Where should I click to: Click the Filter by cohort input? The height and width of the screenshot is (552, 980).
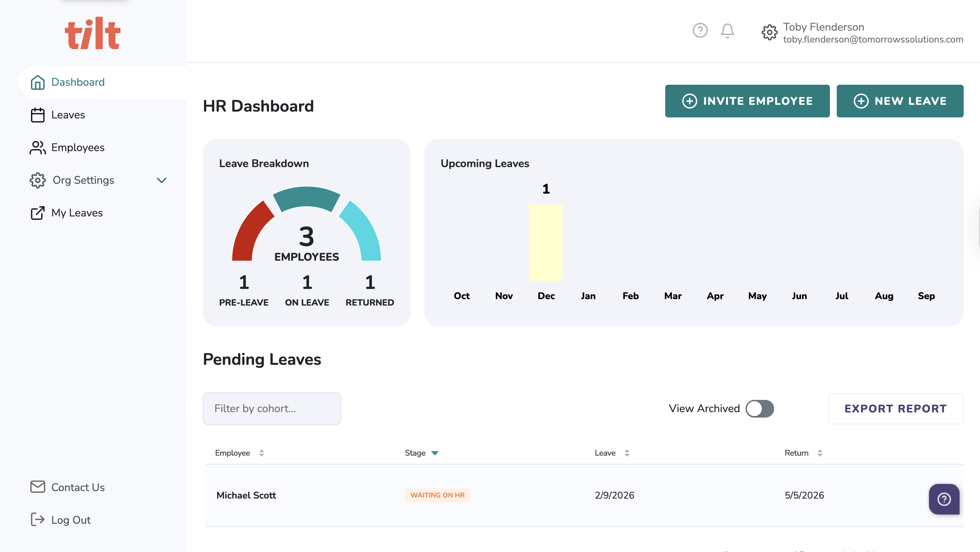click(x=272, y=409)
